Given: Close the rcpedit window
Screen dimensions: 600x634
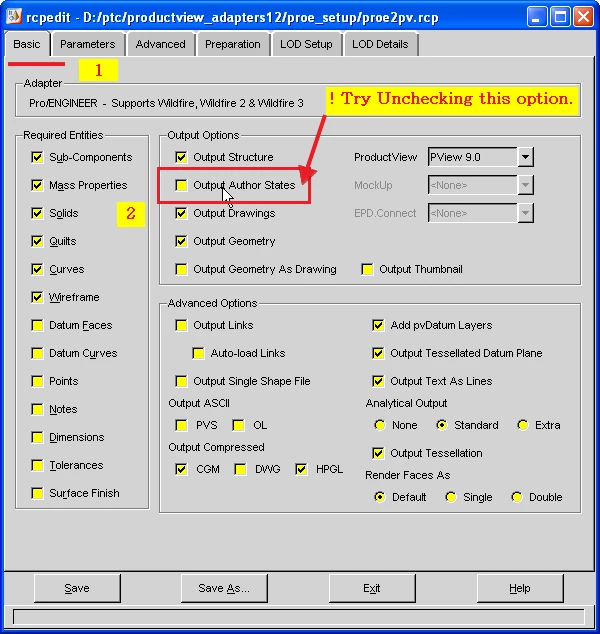Looking at the screenshot, I should pyautogui.click(x=583, y=17).
